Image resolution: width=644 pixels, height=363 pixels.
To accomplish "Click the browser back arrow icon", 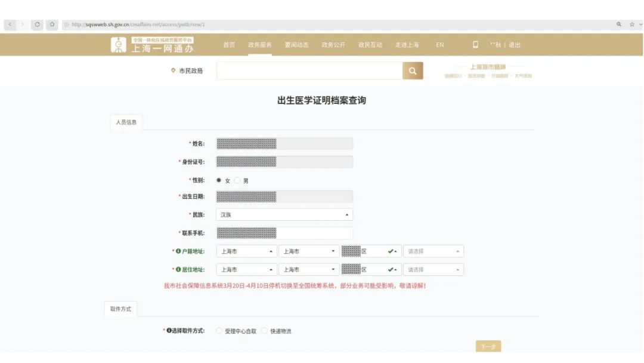I will point(10,24).
